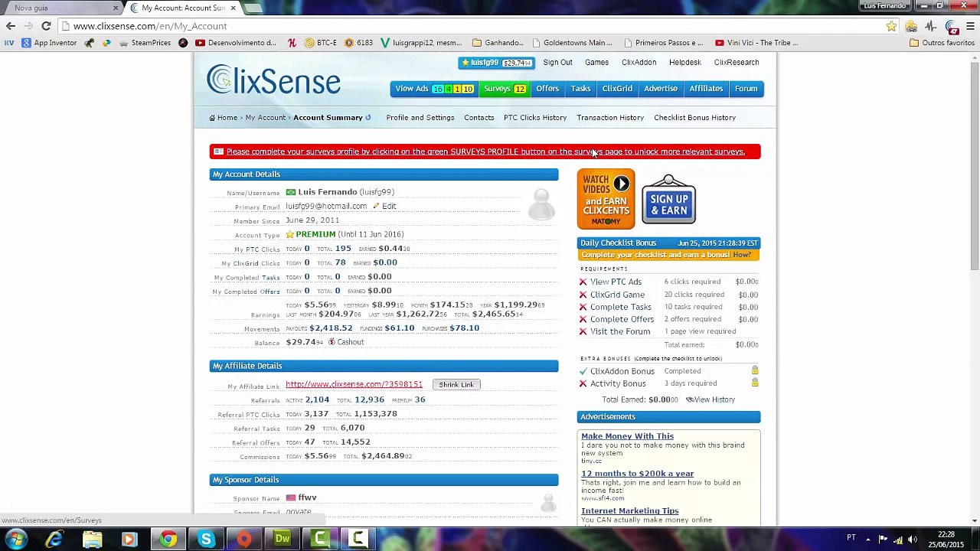
Task: Click the Brazil flag next to Luis Fernando
Action: [291, 192]
